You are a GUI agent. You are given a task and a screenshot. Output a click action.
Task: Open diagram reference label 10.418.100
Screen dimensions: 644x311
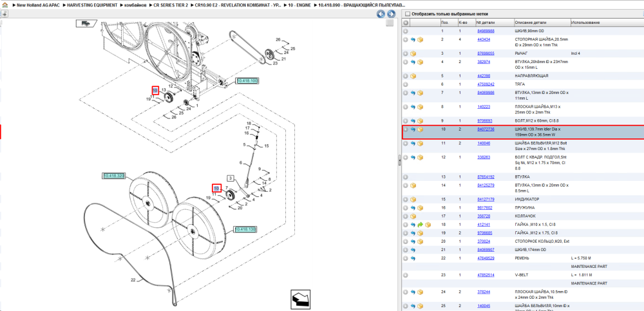pos(247,81)
